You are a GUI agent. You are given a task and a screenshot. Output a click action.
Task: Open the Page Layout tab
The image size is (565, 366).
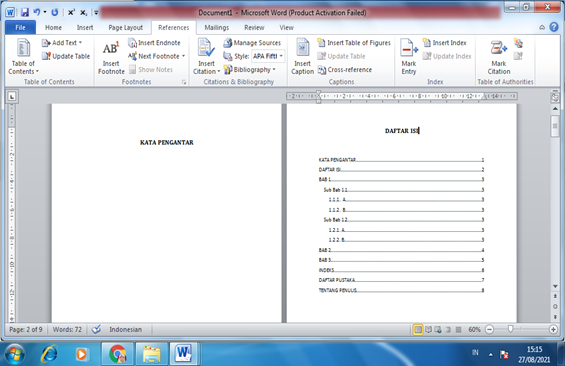[x=125, y=27]
